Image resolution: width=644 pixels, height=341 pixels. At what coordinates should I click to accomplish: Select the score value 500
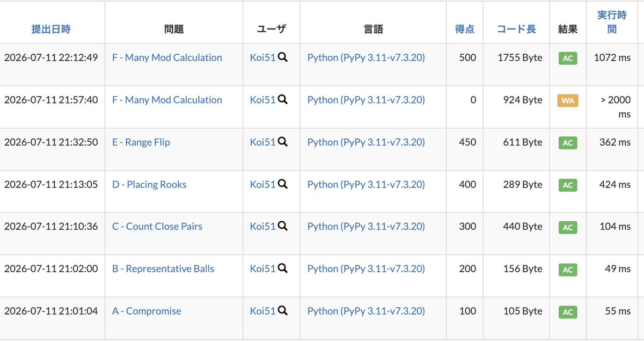(x=467, y=57)
